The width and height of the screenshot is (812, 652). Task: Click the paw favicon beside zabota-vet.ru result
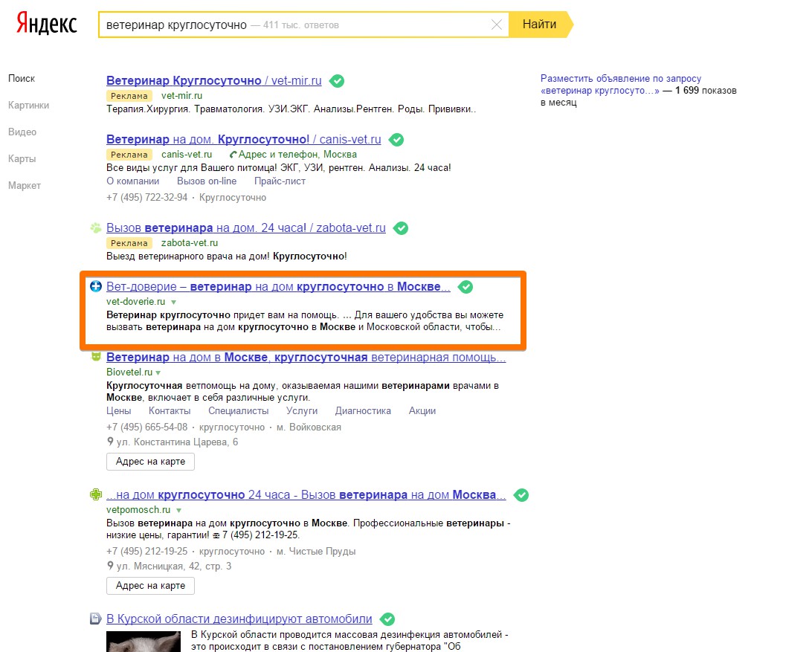click(x=96, y=227)
